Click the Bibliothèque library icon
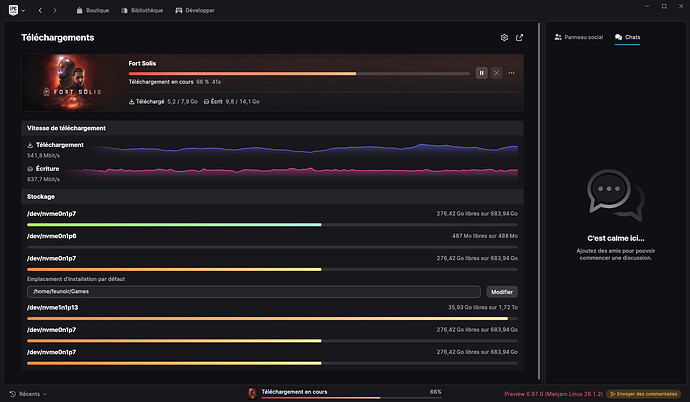 124,10
